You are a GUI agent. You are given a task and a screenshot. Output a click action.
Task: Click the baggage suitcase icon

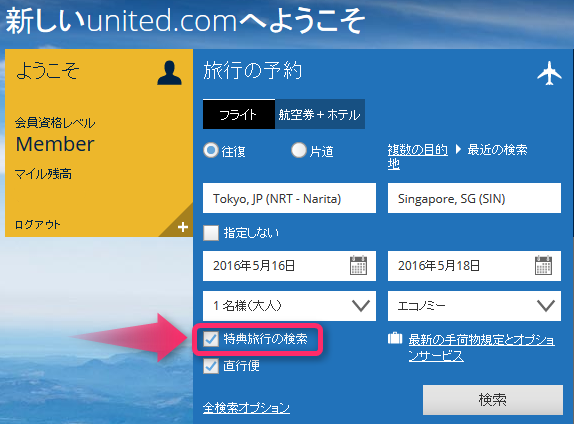tap(395, 338)
